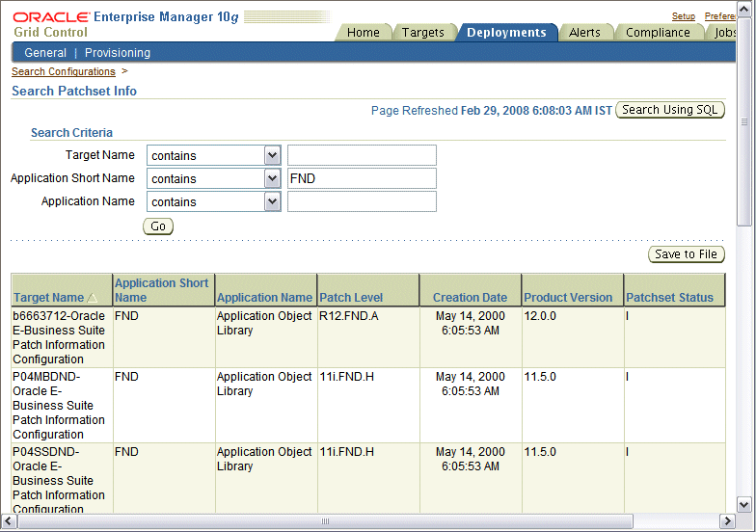Open the Jobs tab
756x532 pixels.
(722, 33)
